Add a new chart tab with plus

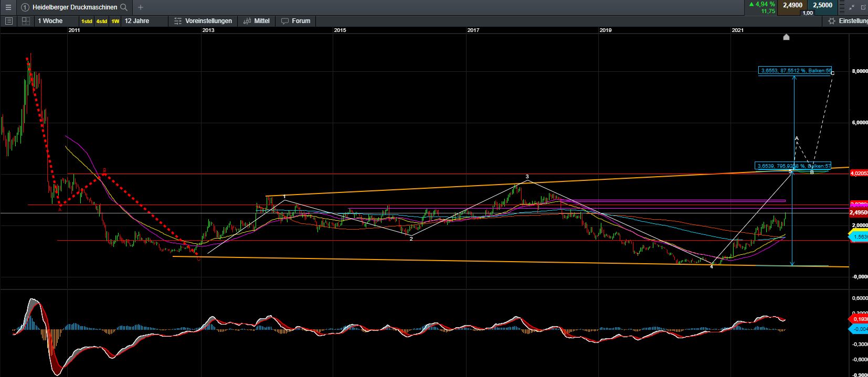[x=140, y=7]
